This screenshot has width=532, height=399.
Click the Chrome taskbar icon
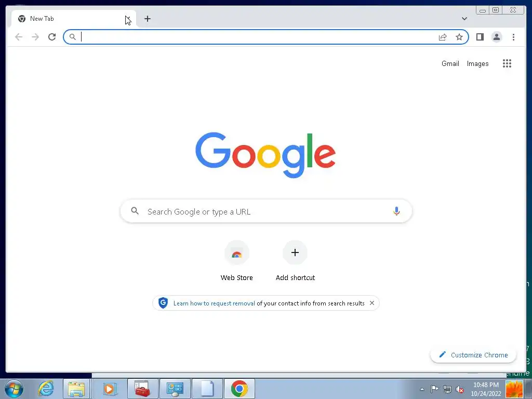[240, 389]
